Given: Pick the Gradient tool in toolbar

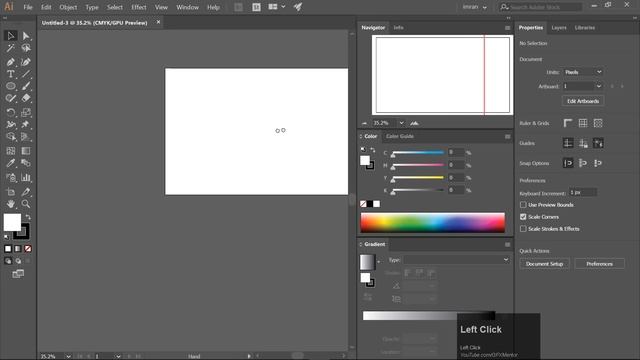Looking at the screenshot, I should point(26,151).
